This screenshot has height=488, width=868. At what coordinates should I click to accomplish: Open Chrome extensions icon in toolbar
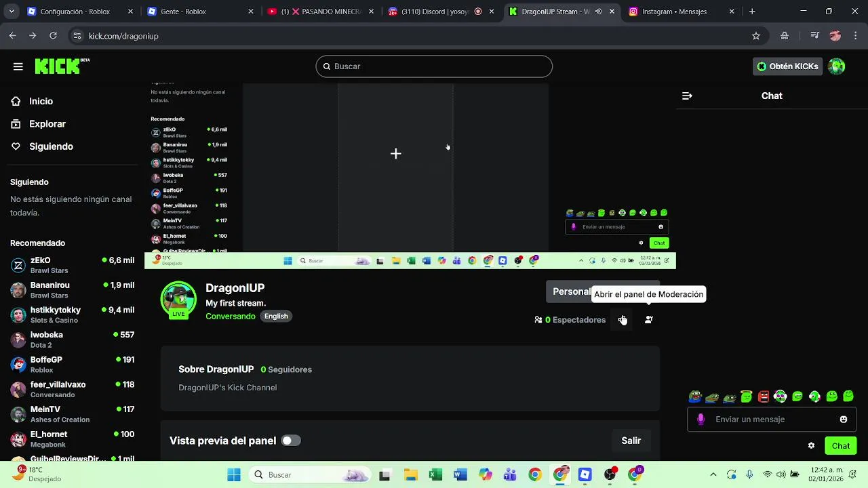pyautogui.click(x=785, y=36)
